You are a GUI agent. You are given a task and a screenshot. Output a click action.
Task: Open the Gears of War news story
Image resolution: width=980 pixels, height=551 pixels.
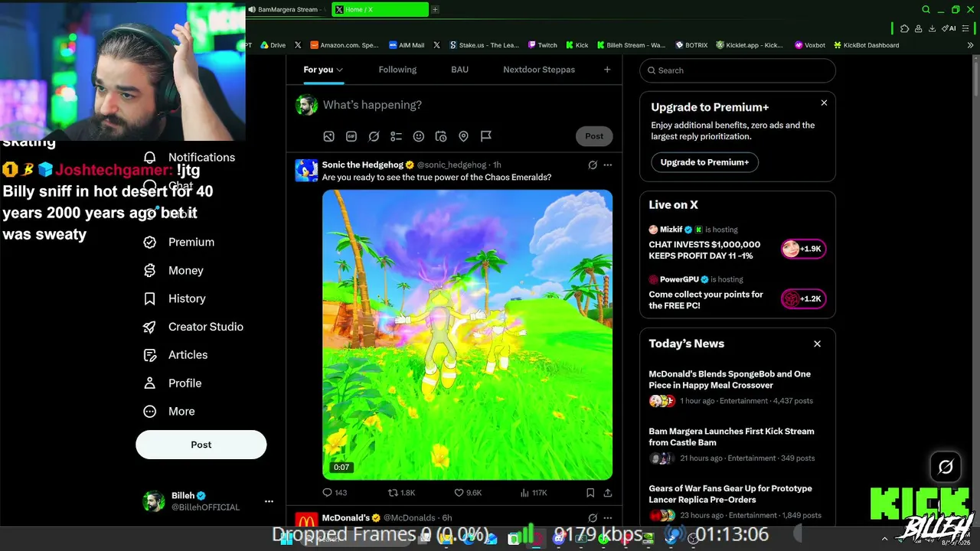point(736,502)
